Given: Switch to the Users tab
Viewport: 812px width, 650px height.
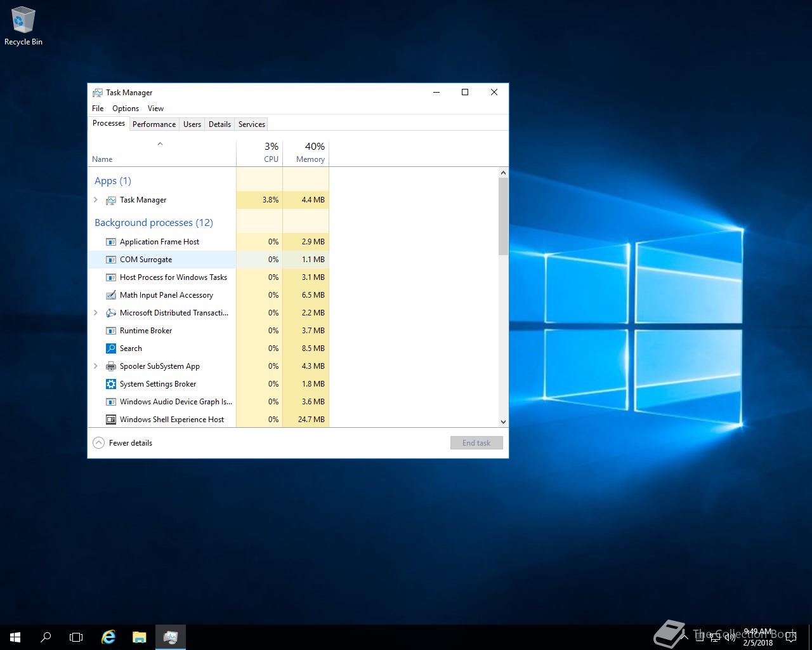Looking at the screenshot, I should (x=192, y=124).
